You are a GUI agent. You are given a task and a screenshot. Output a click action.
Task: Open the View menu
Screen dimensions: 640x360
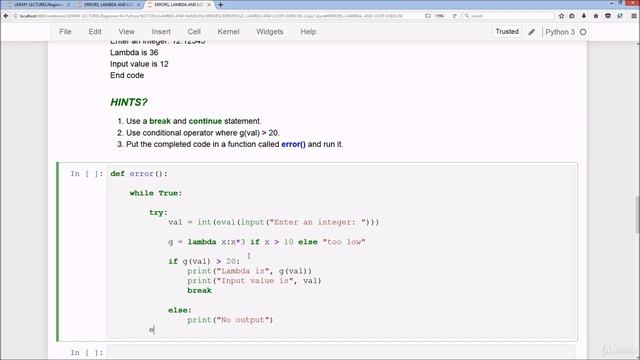click(x=127, y=32)
